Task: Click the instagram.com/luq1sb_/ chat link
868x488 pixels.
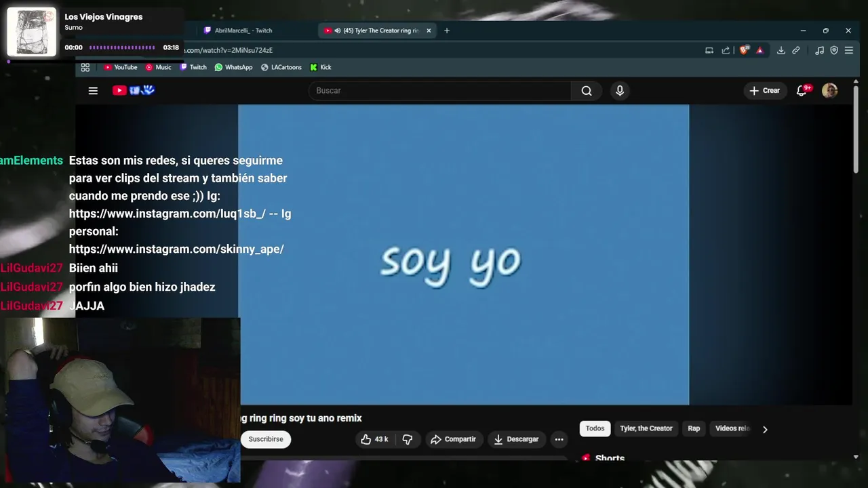Action: click(x=167, y=213)
